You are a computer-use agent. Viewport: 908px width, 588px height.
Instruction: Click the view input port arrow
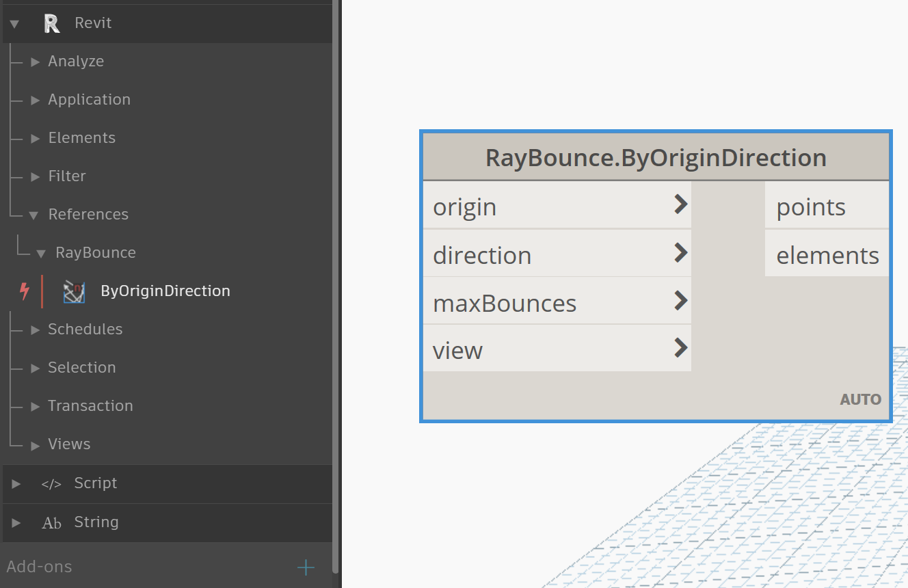pos(680,347)
